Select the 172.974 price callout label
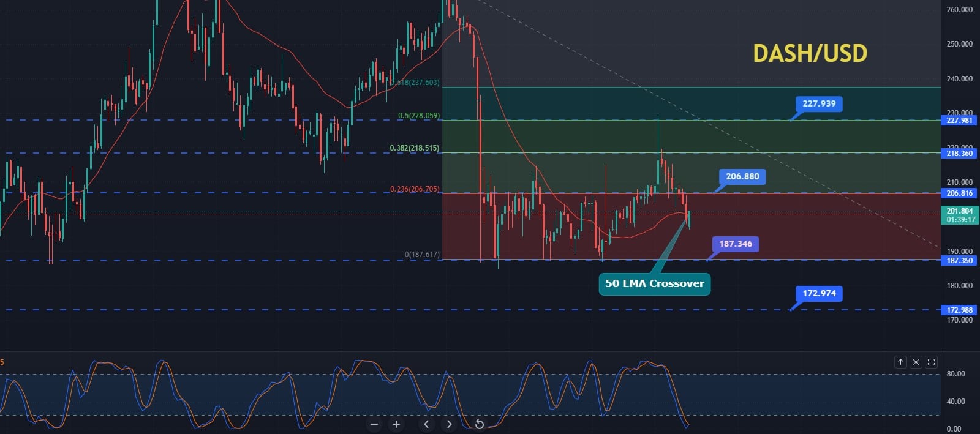 tap(819, 293)
